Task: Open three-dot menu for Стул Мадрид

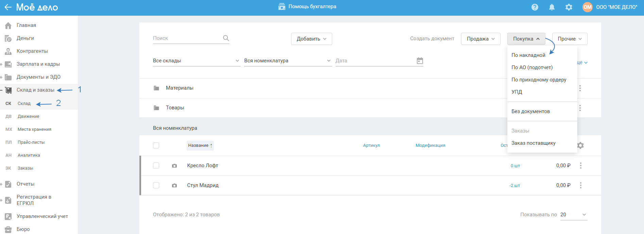Action: click(581, 185)
